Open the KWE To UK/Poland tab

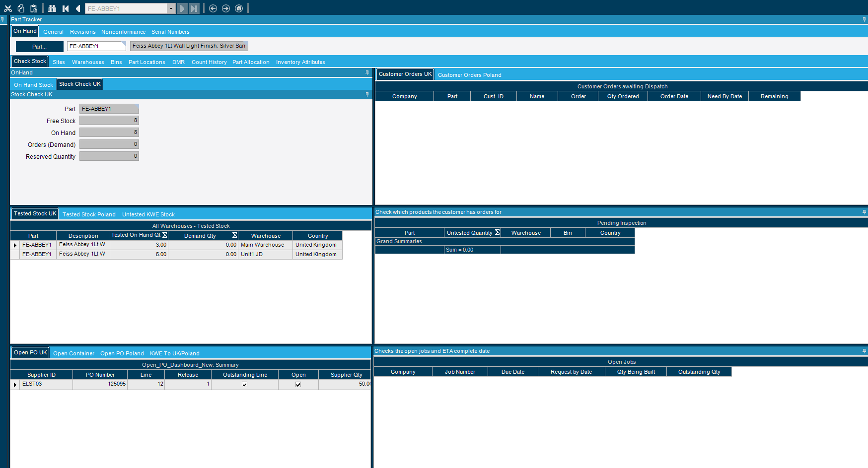175,353
